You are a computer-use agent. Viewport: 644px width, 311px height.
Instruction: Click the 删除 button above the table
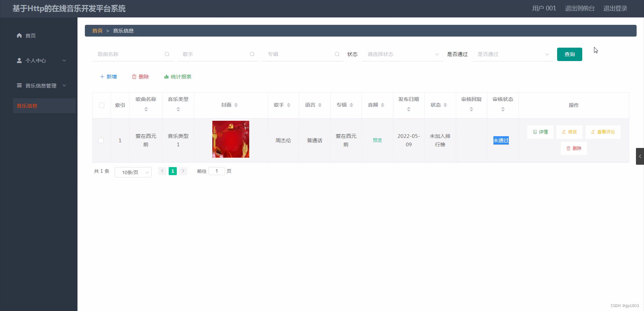point(140,76)
